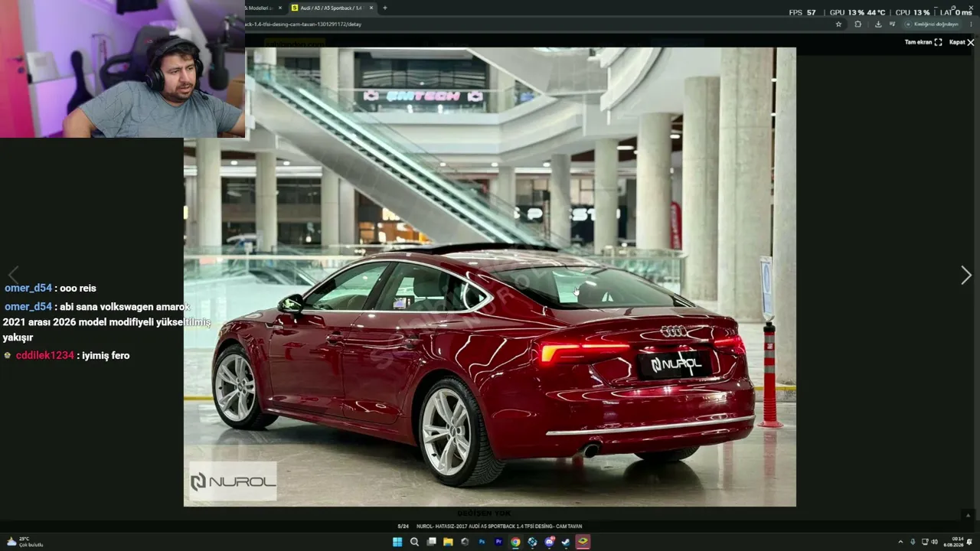The width and height of the screenshot is (980, 551).
Task: Switch to Chrome on the taskbar
Action: [x=515, y=542]
